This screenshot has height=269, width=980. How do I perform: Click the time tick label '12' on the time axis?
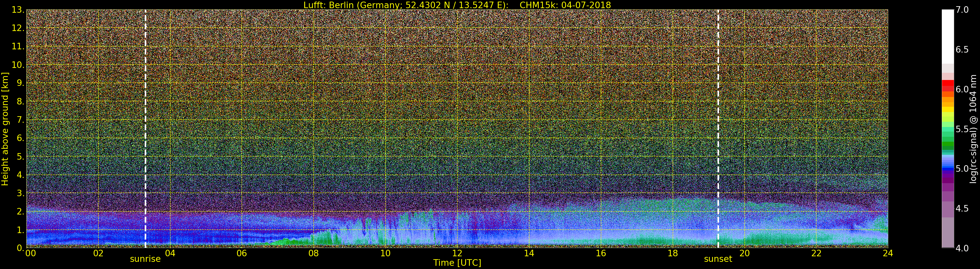tap(457, 253)
